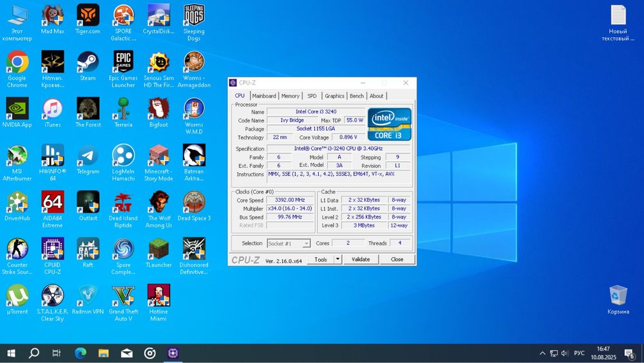The height and width of the screenshot is (363, 644).
Task: Click the Multiplier x34.0 value field
Action: [290, 208]
